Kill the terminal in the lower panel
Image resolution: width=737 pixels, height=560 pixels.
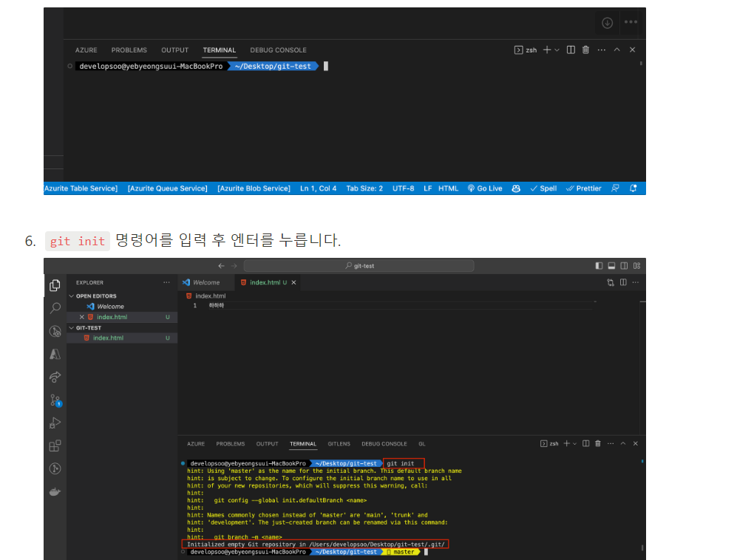pos(598,443)
